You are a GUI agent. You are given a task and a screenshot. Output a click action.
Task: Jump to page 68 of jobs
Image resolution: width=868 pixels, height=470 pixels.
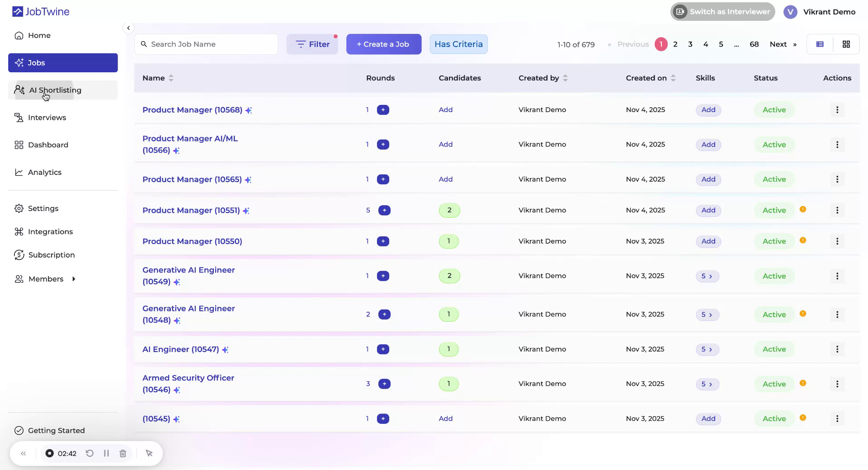tap(754, 44)
